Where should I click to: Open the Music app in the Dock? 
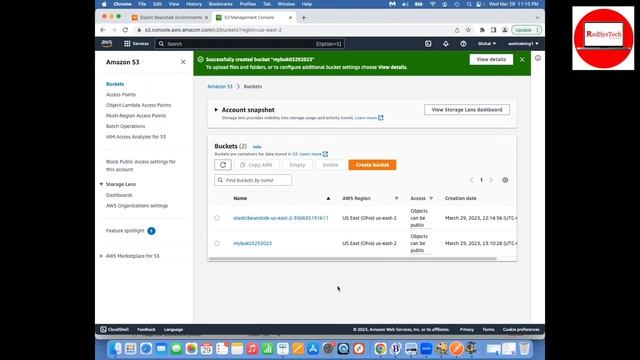point(252,349)
